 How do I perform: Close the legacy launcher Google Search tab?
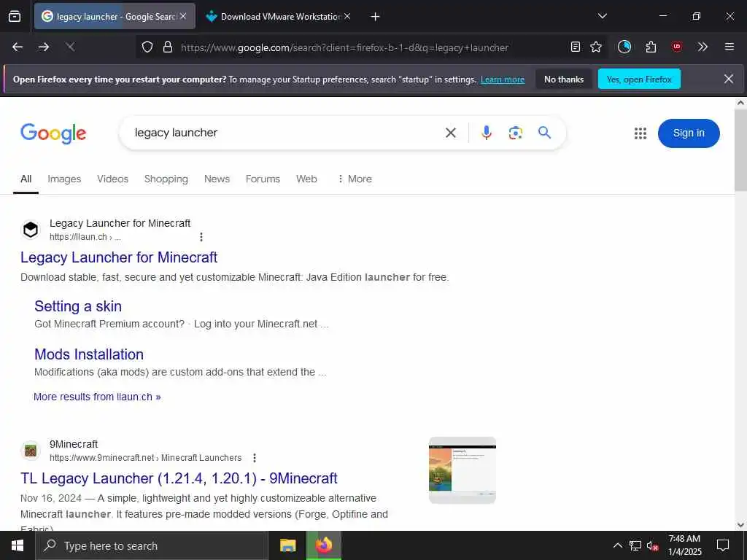183,16
